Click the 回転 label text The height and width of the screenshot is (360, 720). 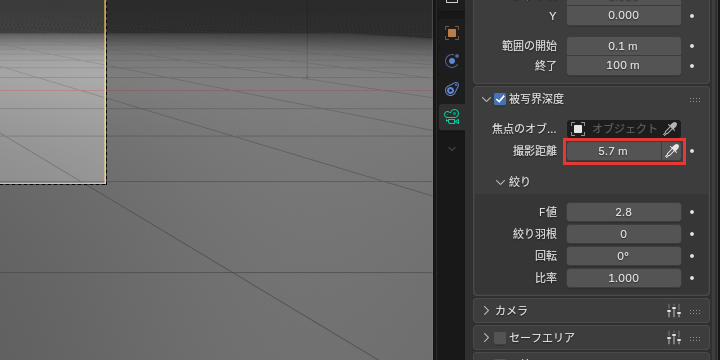(x=546, y=256)
